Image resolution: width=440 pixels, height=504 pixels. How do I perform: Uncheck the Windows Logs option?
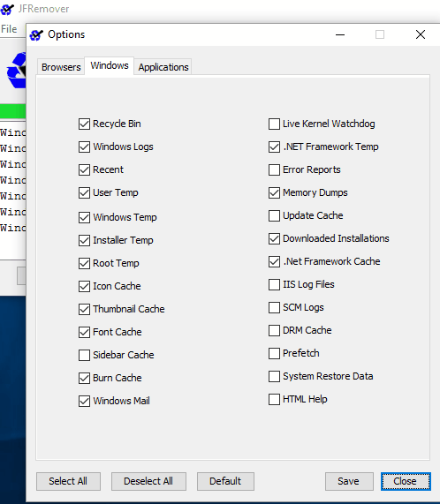(84, 147)
